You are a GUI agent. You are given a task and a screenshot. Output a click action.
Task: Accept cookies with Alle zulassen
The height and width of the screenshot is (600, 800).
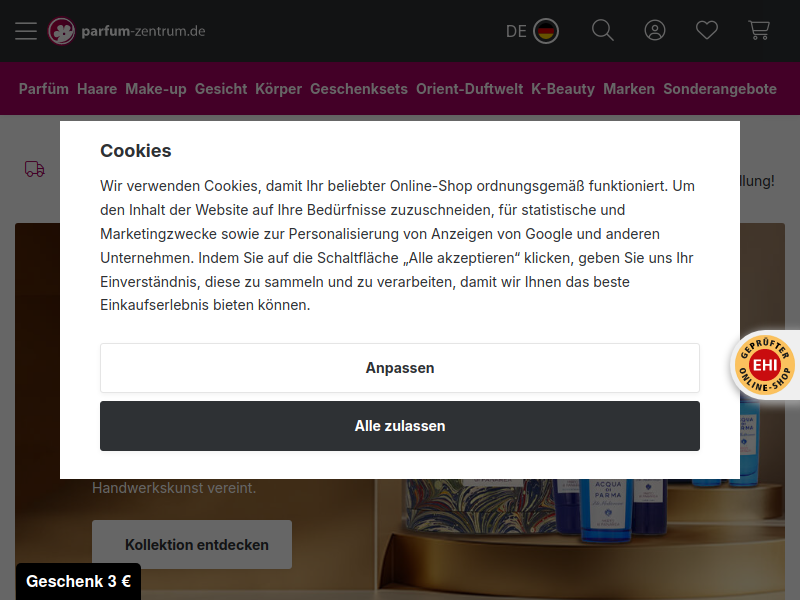pyautogui.click(x=400, y=426)
